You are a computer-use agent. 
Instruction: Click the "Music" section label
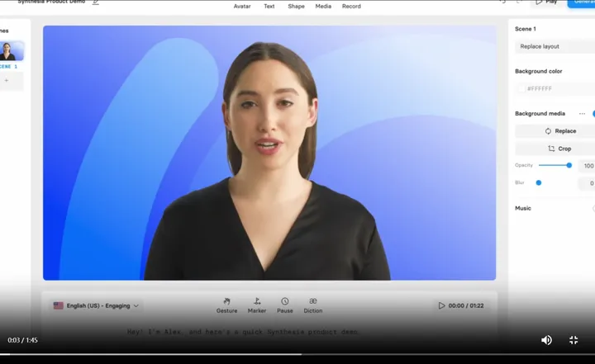coord(523,208)
